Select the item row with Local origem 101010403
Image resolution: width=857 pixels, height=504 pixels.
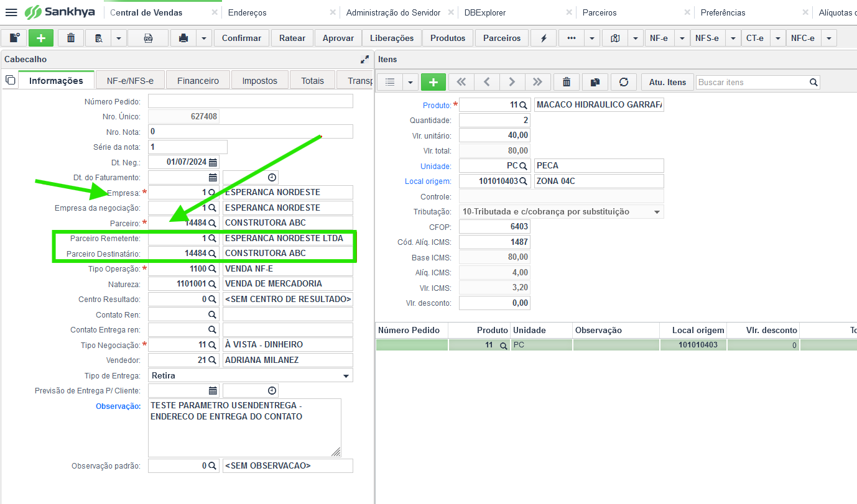coord(616,345)
